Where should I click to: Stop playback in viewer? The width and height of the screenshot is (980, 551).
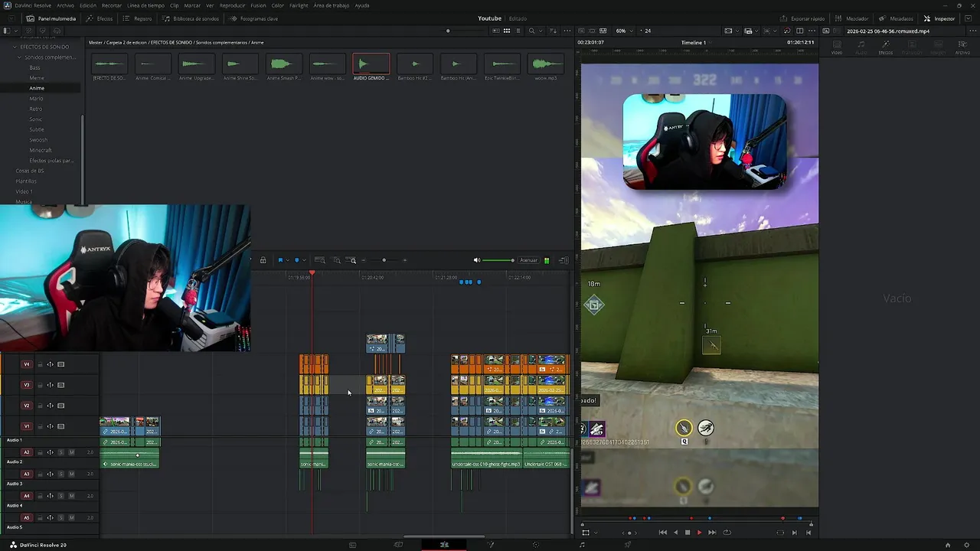point(687,533)
